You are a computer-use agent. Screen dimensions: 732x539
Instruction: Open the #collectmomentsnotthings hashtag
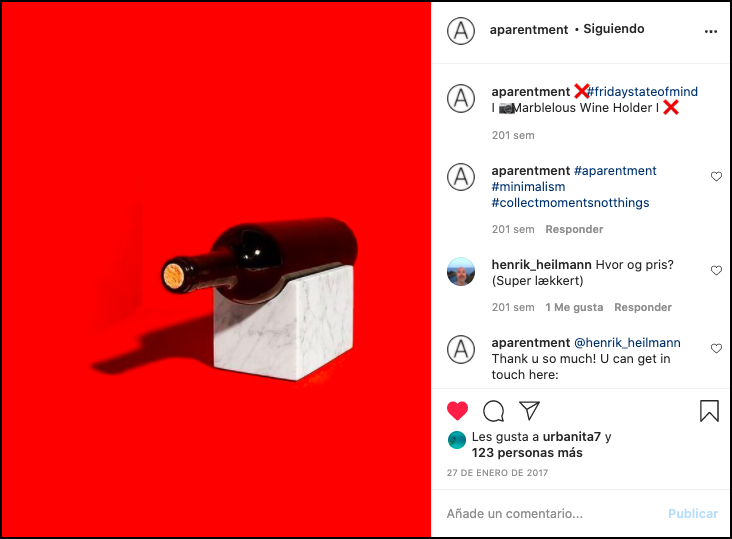pyautogui.click(x=570, y=203)
